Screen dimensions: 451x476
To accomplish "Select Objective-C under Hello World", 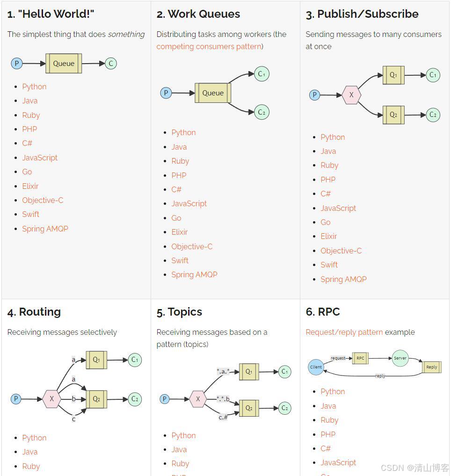I will click(x=43, y=200).
